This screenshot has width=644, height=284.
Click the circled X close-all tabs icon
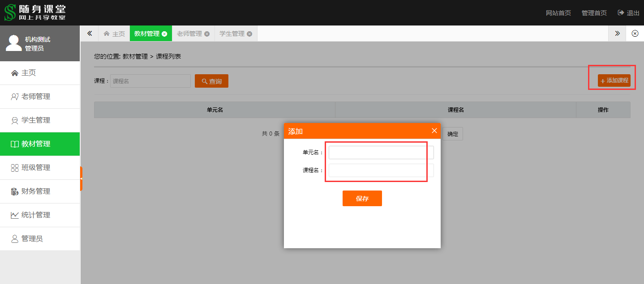tap(635, 34)
